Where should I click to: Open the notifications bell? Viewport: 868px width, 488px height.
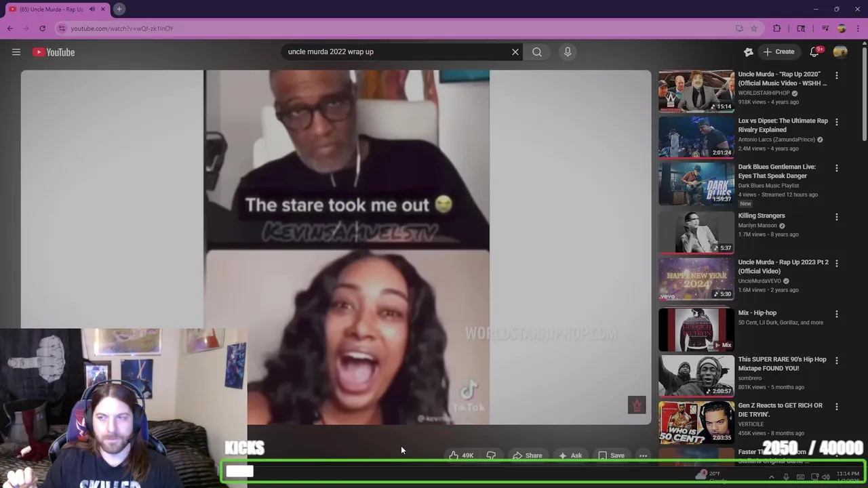point(815,52)
